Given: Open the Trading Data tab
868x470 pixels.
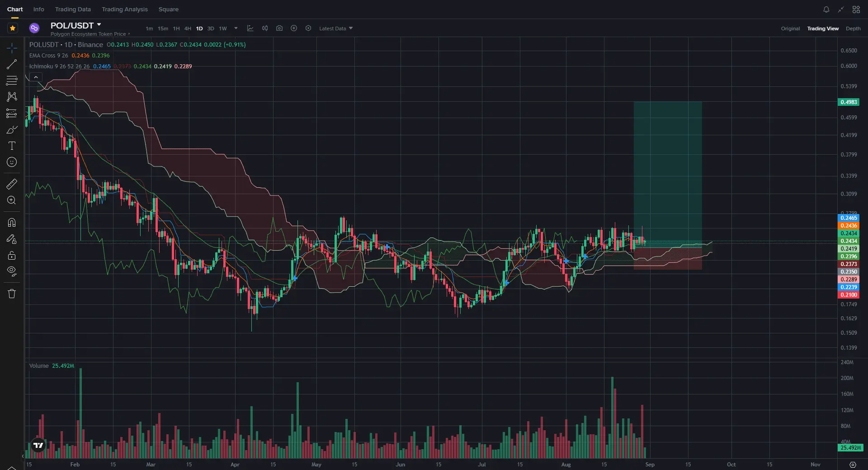Looking at the screenshot, I should click(x=73, y=9).
